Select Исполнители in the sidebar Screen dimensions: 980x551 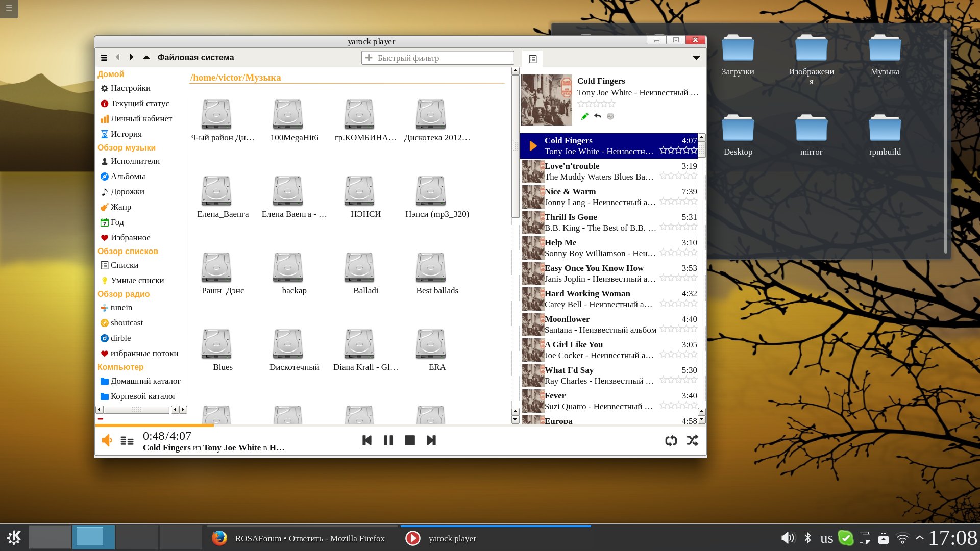click(x=135, y=161)
